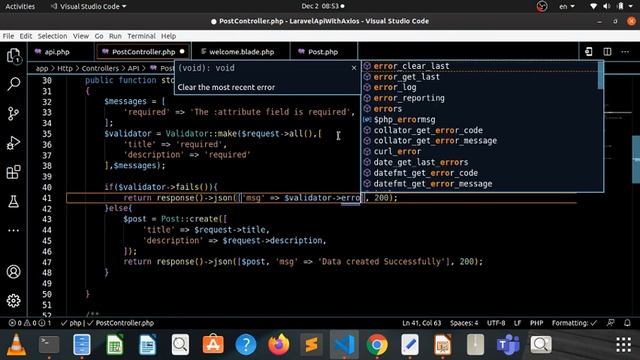Open the notifications bell in status bar
Screen dimensions: 640x360
point(627,323)
